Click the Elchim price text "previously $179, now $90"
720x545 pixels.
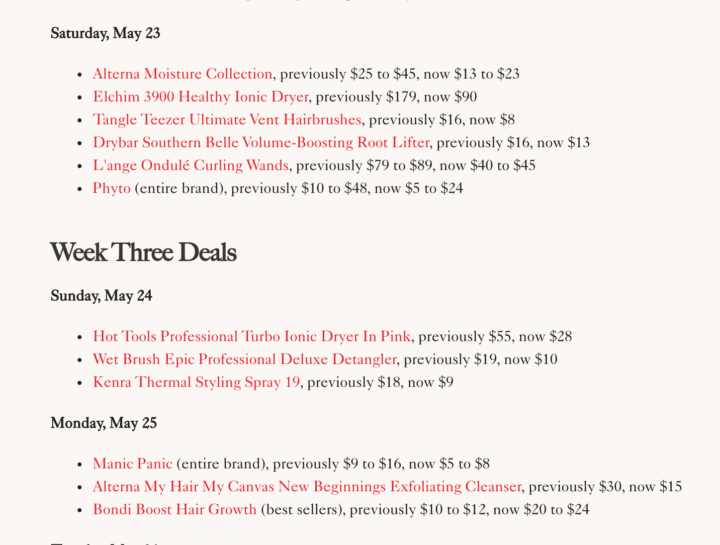pyautogui.click(x=396, y=97)
